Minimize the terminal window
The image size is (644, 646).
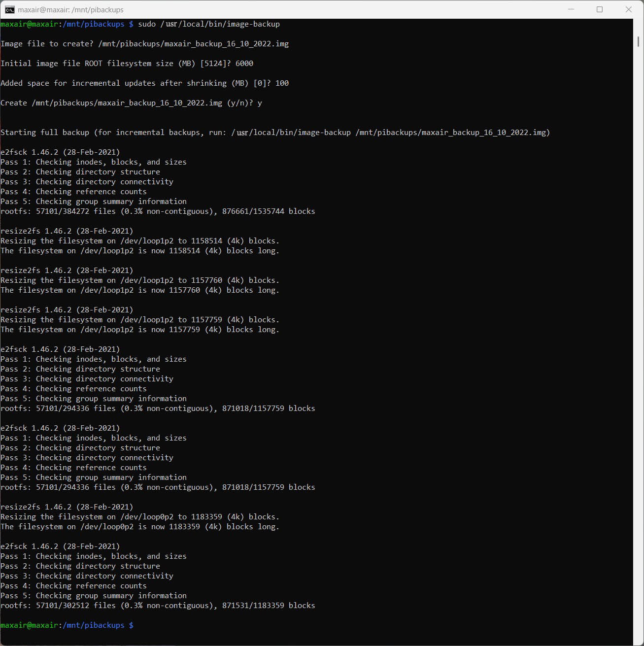pyautogui.click(x=571, y=9)
